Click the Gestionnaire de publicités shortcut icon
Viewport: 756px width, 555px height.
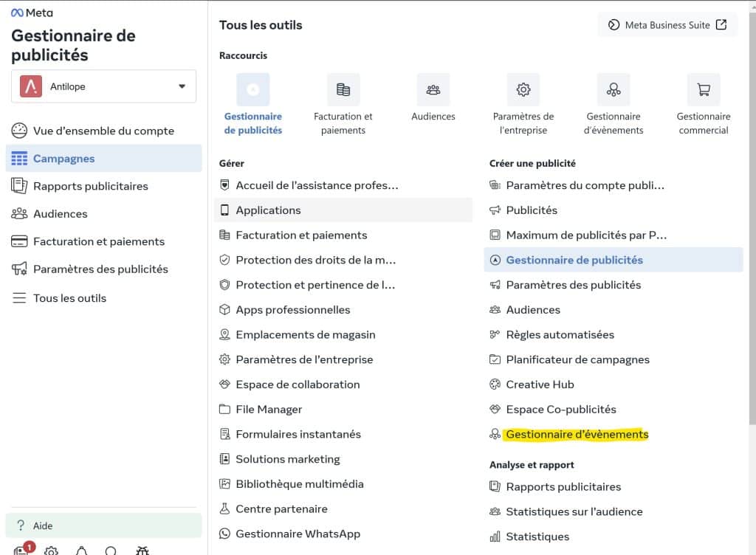[x=253, y=89]
